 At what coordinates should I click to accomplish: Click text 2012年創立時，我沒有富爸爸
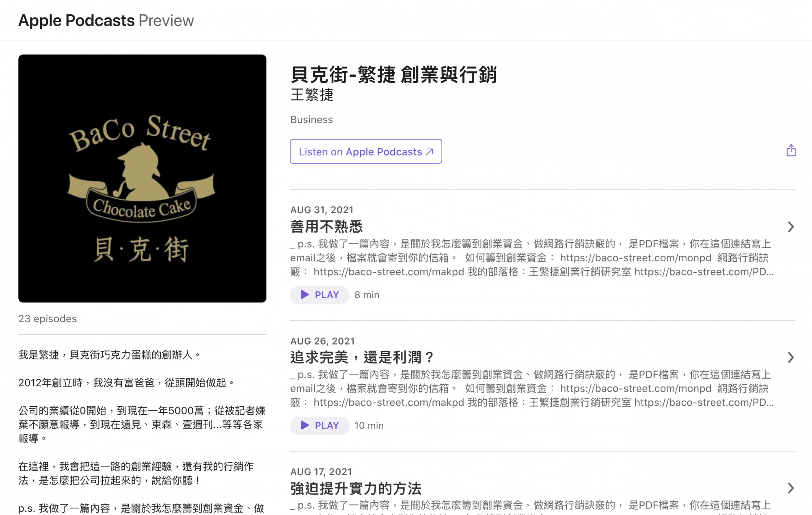[x=126, y=383]
